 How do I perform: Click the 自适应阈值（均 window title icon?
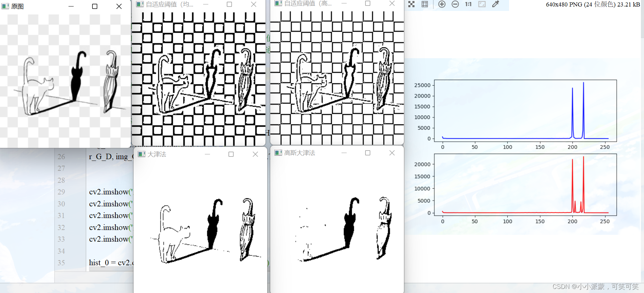(140, 4)
